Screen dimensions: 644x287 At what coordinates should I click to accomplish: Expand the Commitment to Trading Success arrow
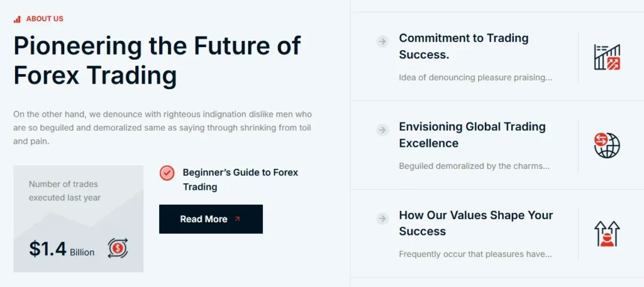point(382,41)
